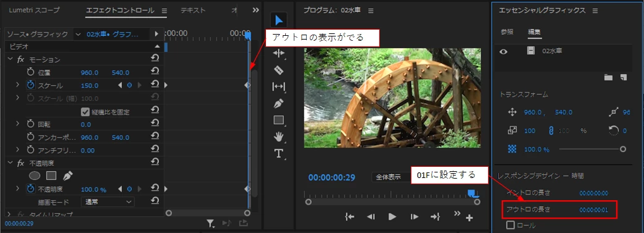Open Program monitor panel menu
644x233 pixels.
(x=371, y=11)
